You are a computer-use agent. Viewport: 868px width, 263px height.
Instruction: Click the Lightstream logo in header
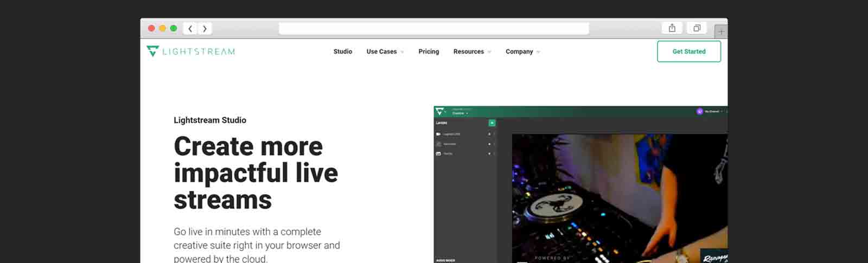(190, 52)
